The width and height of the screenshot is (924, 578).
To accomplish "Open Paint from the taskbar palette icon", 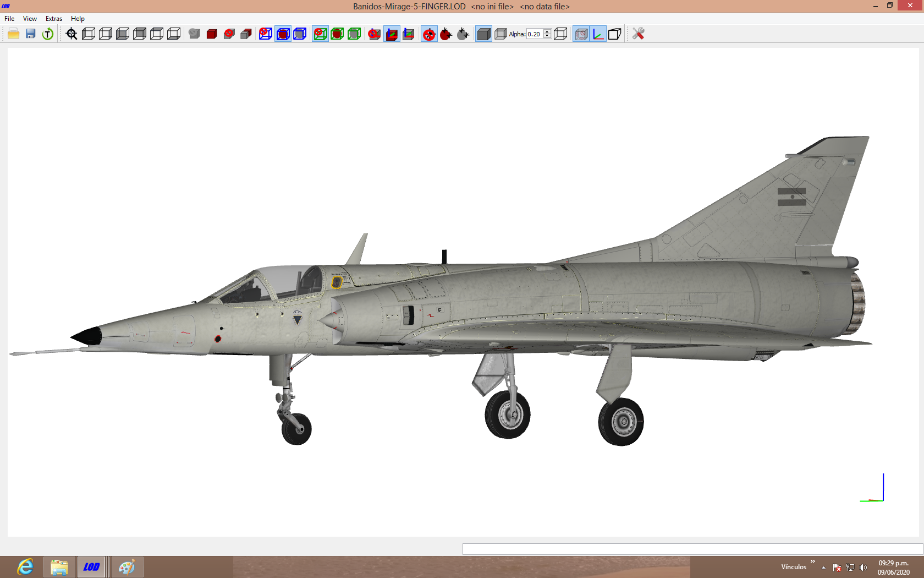I will [127, 567].
